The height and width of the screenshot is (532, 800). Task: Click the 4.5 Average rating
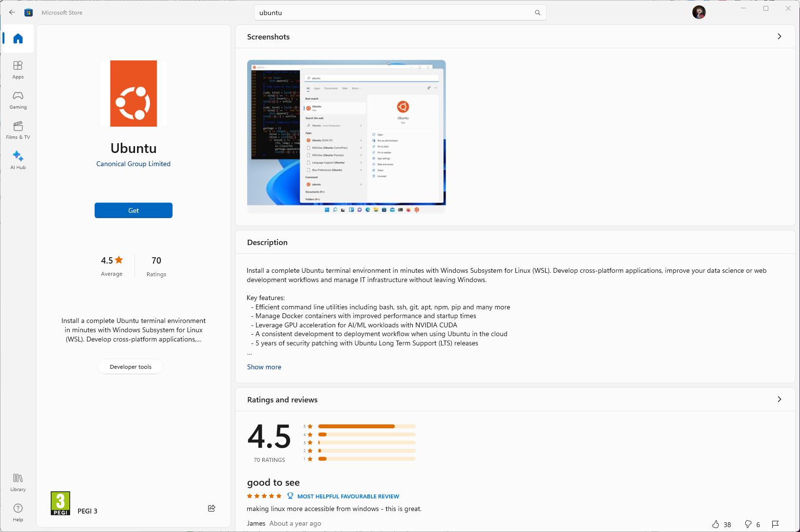tap(112, 266)
